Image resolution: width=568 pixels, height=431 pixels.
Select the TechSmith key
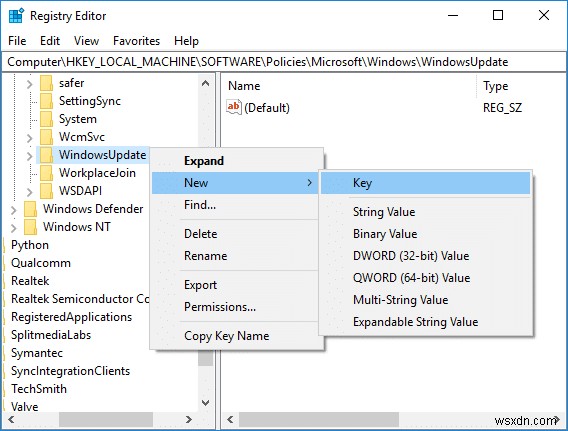tap(39, 389)
